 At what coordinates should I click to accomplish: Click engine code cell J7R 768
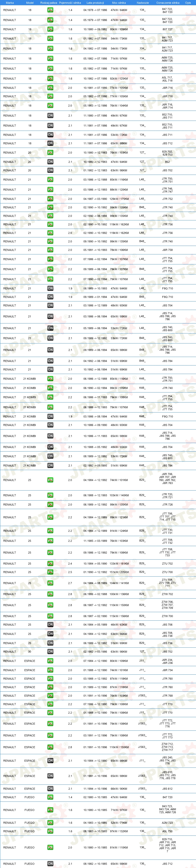(x=167, y=695)
